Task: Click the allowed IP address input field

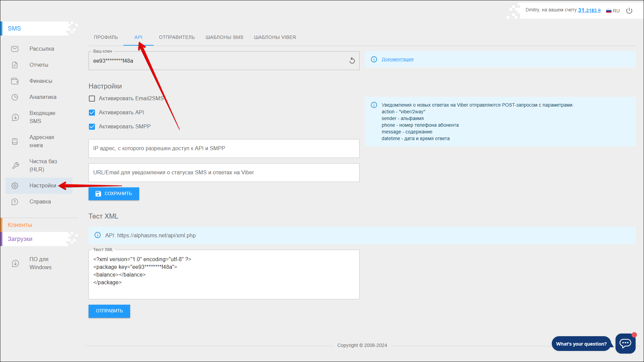Action: pos(224,148)
